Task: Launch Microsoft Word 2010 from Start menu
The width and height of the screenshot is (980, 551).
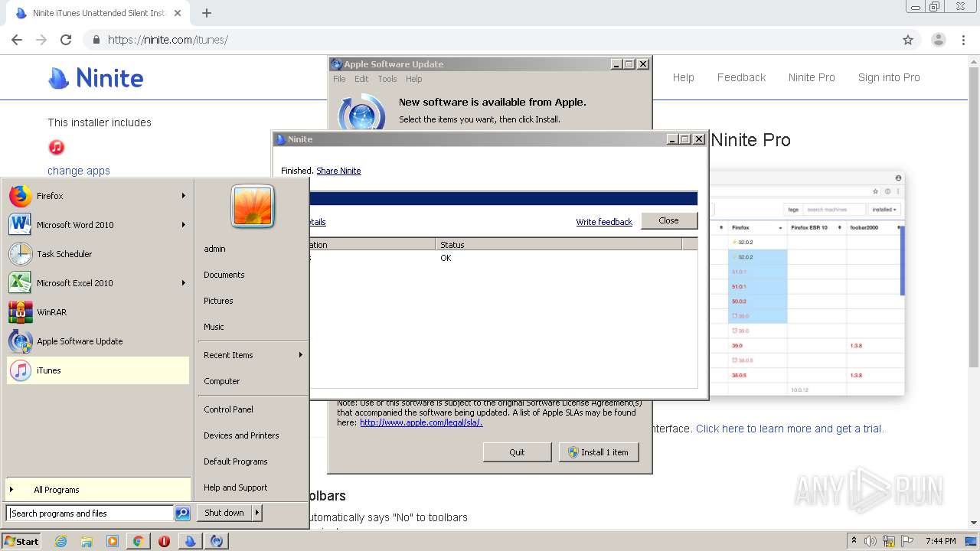Action: pos(97,225)
